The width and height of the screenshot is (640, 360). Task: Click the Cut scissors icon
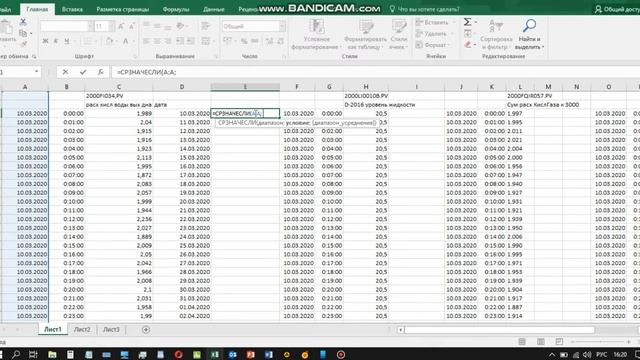[x=23, y=22]
